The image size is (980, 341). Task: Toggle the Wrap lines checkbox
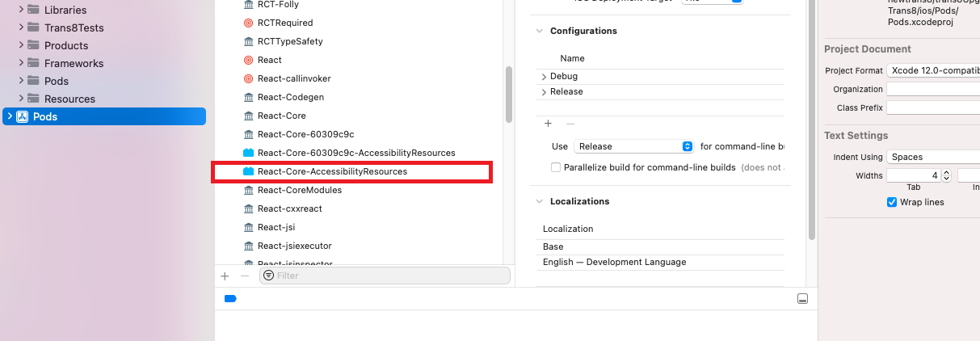click(892, 202)
